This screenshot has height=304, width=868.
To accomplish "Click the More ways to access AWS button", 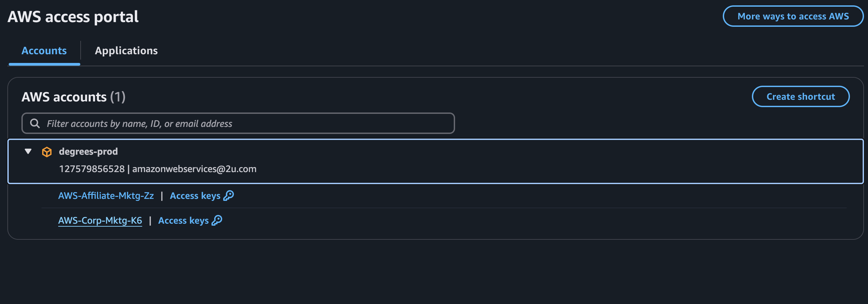I will tap(793, 16).
